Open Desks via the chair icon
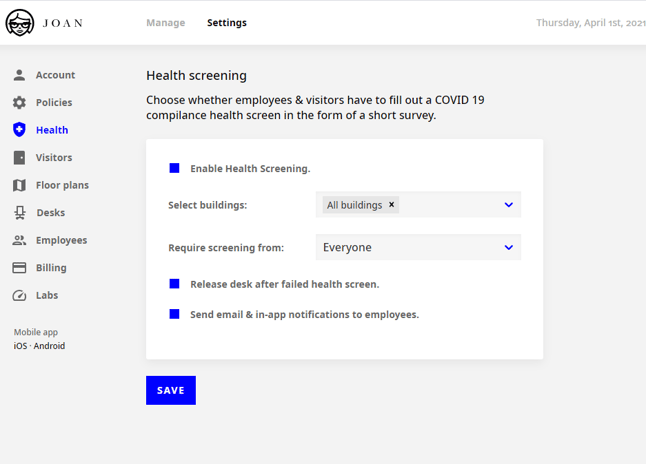 tap(19, 213)
